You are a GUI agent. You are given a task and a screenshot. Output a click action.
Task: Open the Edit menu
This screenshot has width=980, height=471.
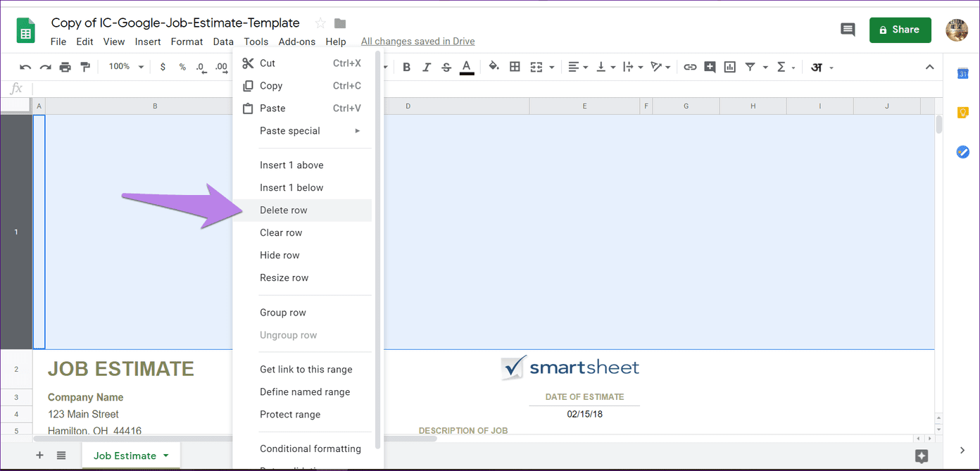pos(84,42)
